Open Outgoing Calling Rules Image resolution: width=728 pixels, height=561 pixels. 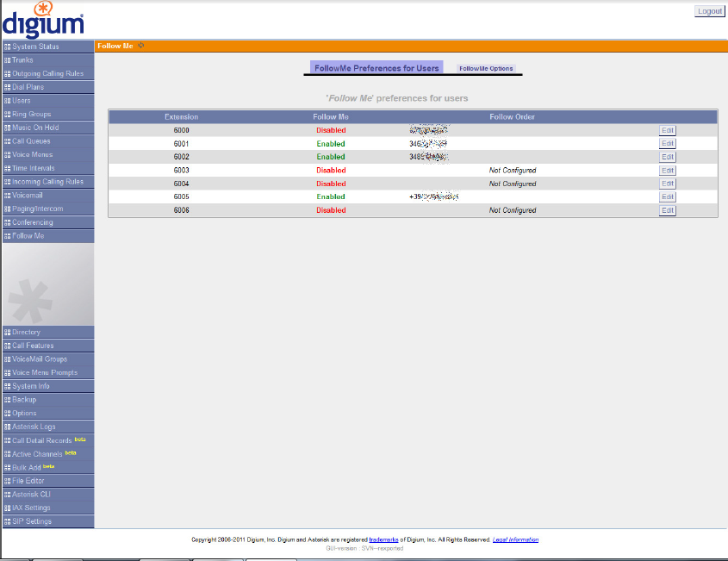coord(48,73)
